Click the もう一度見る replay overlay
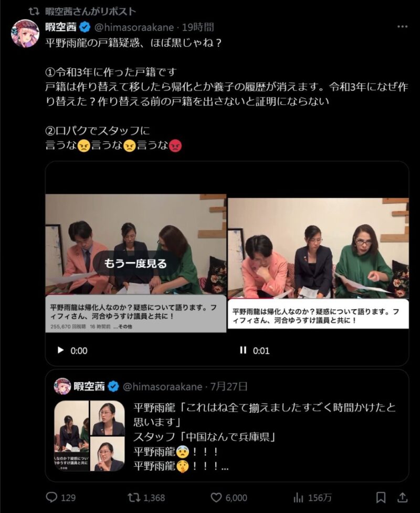Image resolution: width=420 pixels, height=513 pixels. point(135,264)
